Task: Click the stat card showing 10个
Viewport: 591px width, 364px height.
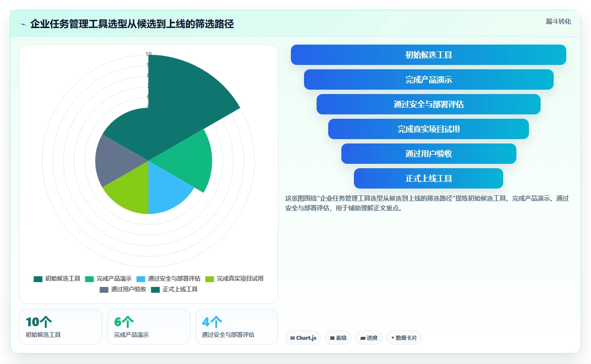Action: point(61,327)
